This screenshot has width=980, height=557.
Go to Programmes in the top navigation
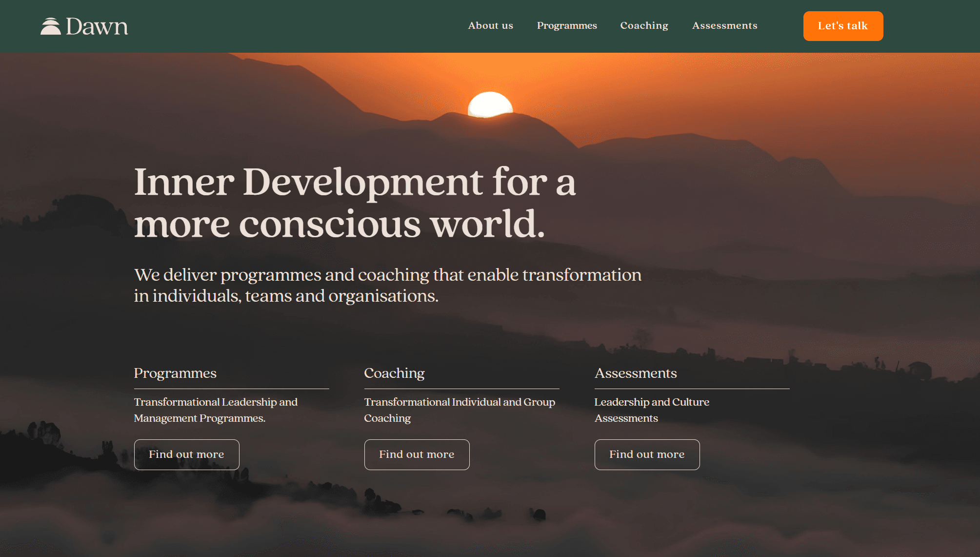[x=567, y=26]
